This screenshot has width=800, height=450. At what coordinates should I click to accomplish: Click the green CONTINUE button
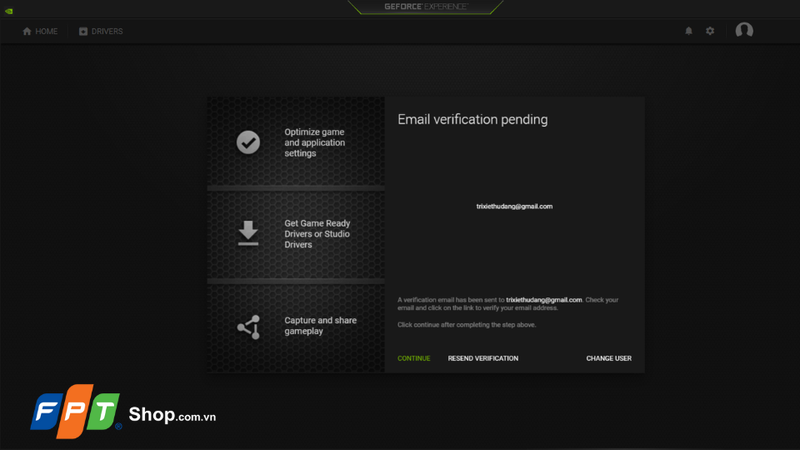pyautogui.click(x=414, y=358)
